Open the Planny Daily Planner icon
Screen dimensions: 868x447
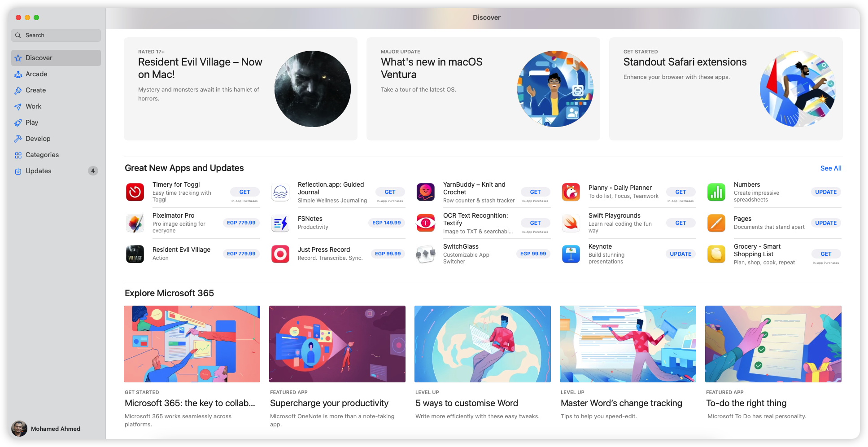571,192
